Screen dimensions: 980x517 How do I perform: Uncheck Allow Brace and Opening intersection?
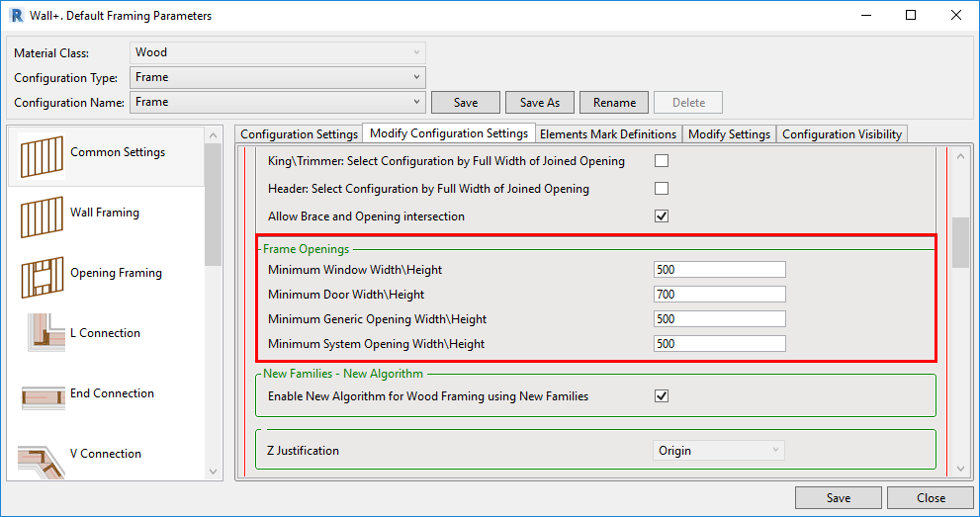(662, 216)
